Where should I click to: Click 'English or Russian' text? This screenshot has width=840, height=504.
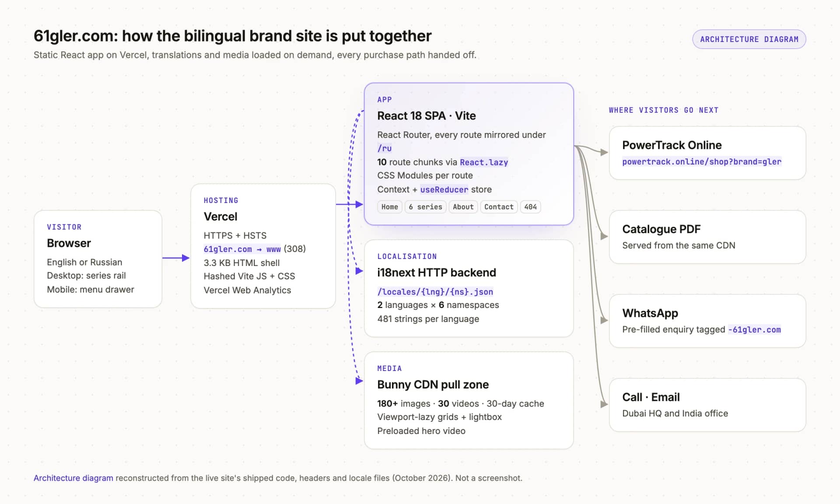[x=84, y=262]
